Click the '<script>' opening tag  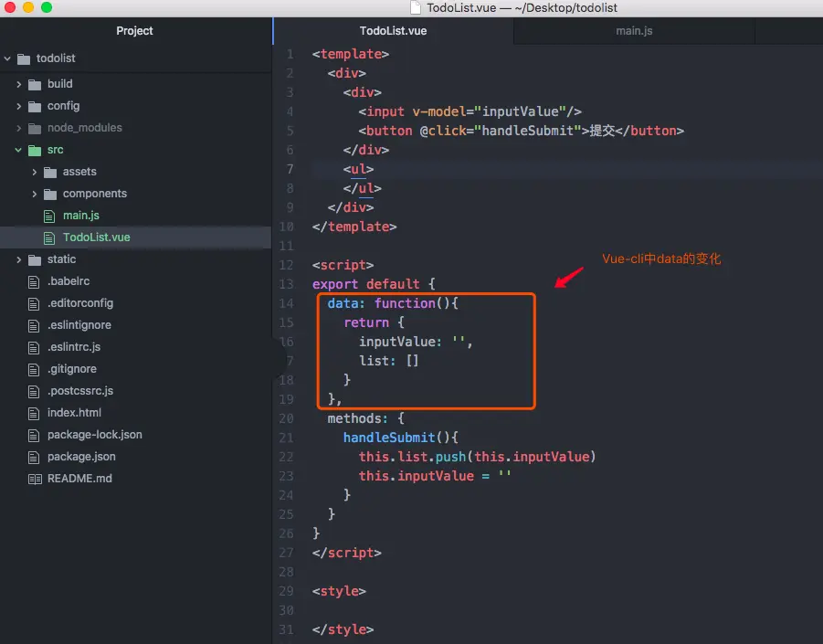(x=343, y=265)
